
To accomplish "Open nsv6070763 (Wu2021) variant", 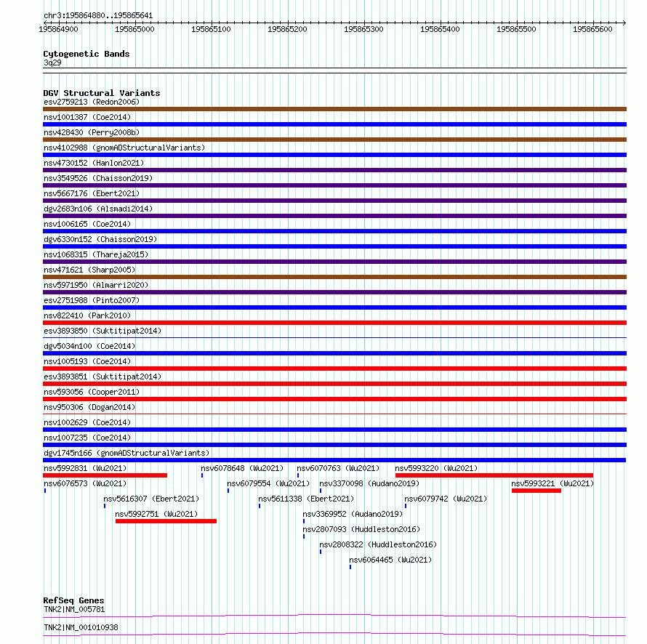I will pyautogui.click(x=338, y=468).
